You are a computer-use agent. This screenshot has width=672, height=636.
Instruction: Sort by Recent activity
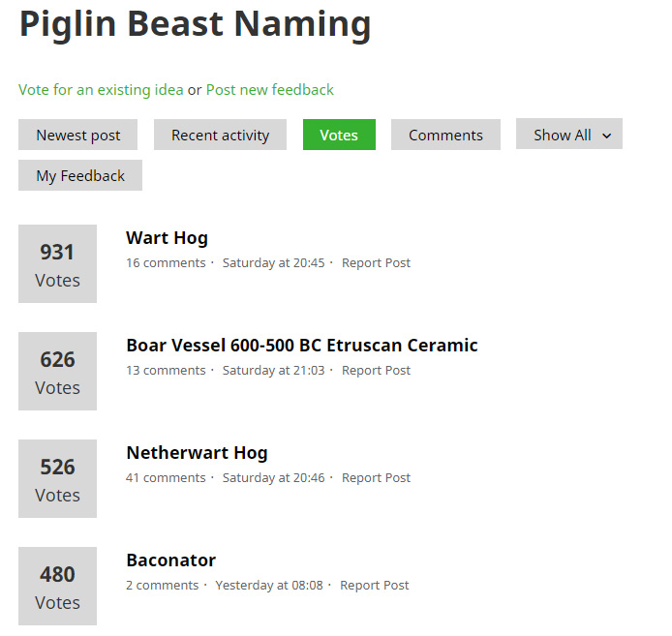click(x=220, y=135)
